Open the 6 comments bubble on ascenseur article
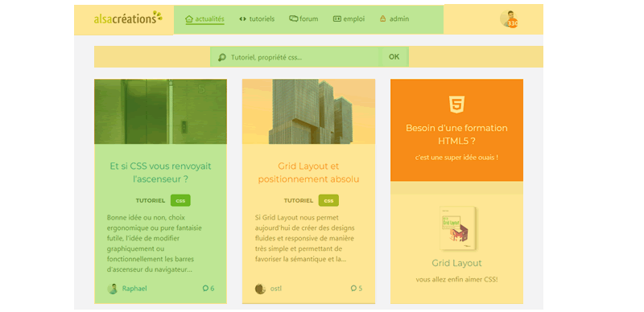Image resolution: width=644 pixels, height=312 pixels. (x=208, y=289)
